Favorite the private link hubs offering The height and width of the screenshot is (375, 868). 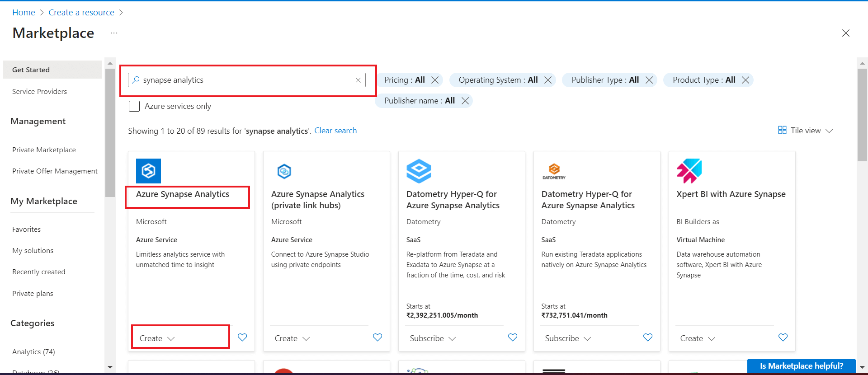coord(377,337)
